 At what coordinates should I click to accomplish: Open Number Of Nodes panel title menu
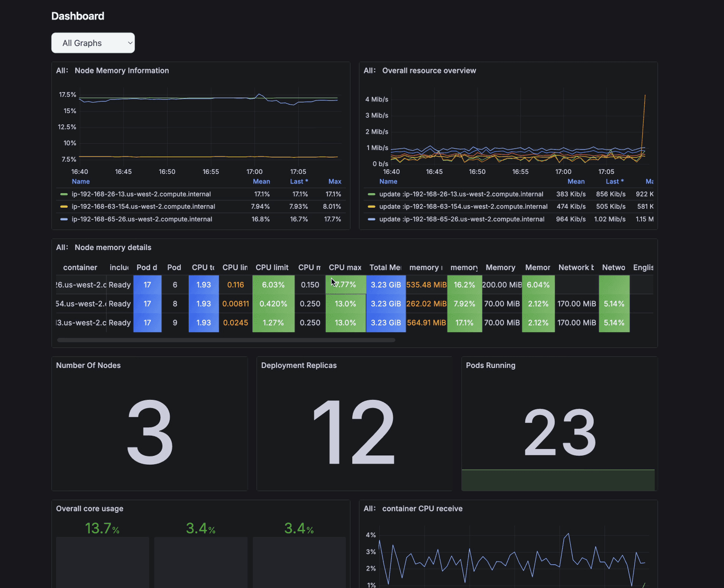tap(88, 365)
